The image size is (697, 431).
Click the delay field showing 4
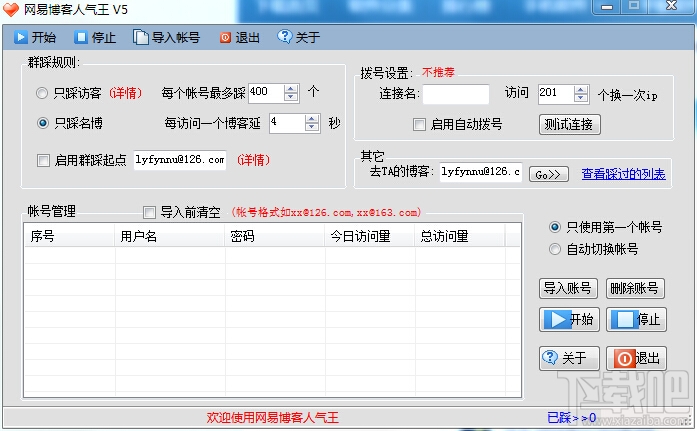coord(287,123)
